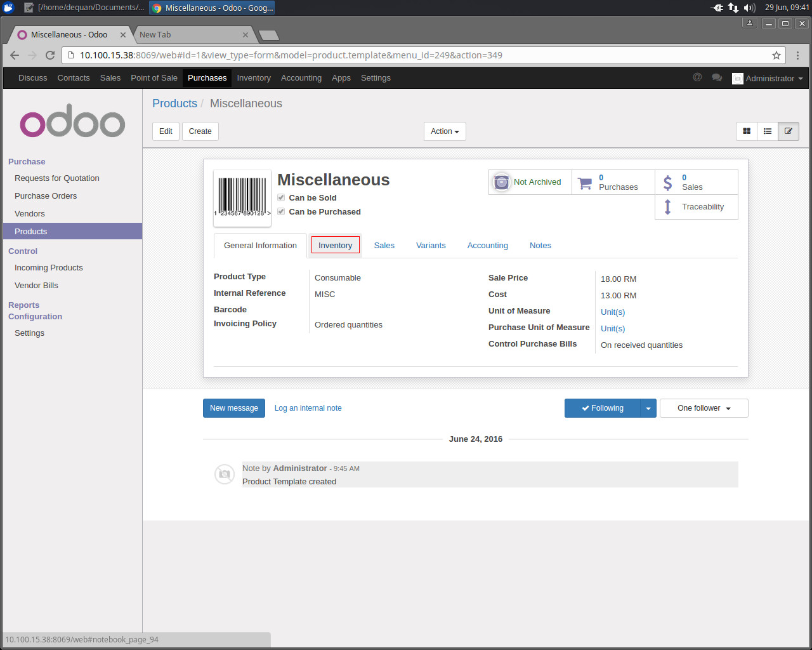Open the @ mentions icon

[x=697, y=77]
